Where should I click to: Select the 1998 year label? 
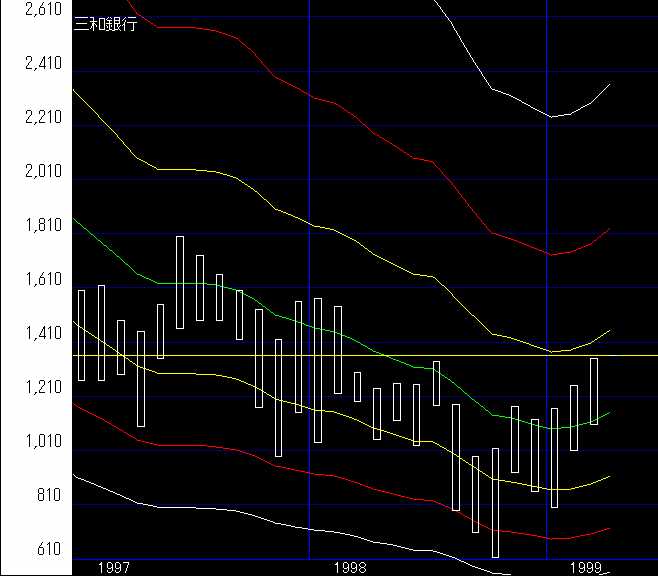pyautogui.click(x=351, y=568)
